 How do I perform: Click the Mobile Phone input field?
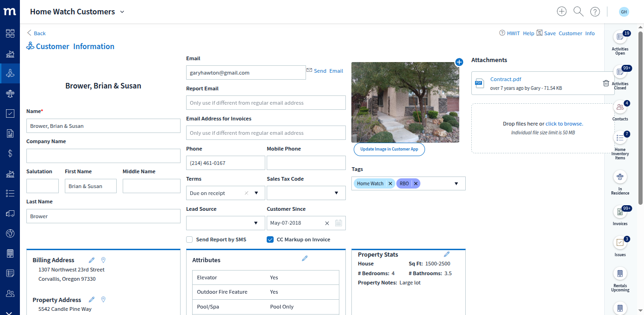point(306,163)
